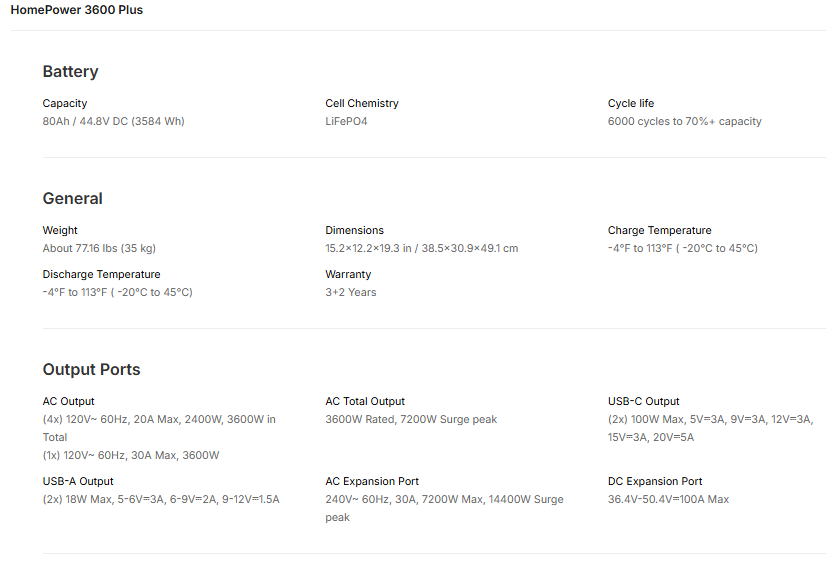
Task: Select the Discharge Temperature label
Action: [101, 274]
